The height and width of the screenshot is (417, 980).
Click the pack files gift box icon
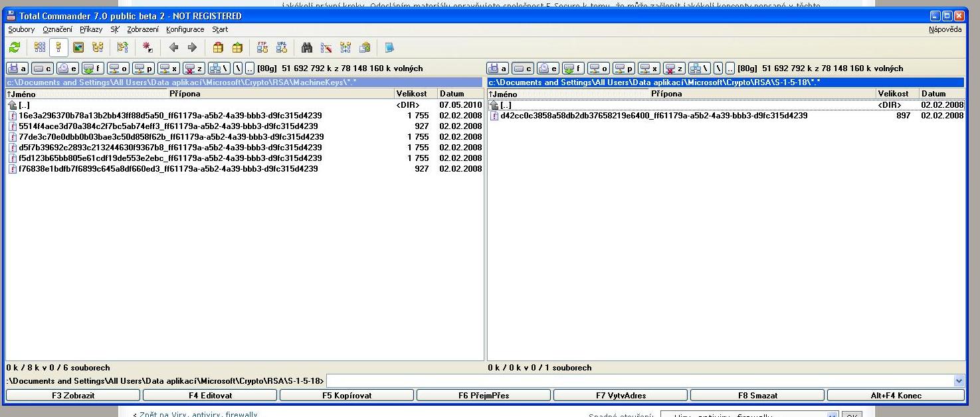click(218, 47)
